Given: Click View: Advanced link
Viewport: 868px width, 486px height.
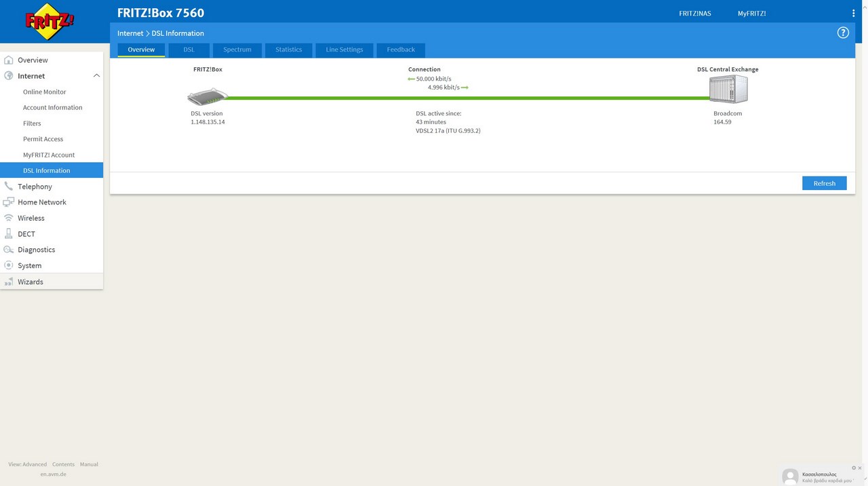Looking at the screenshot, I should 28,464.
